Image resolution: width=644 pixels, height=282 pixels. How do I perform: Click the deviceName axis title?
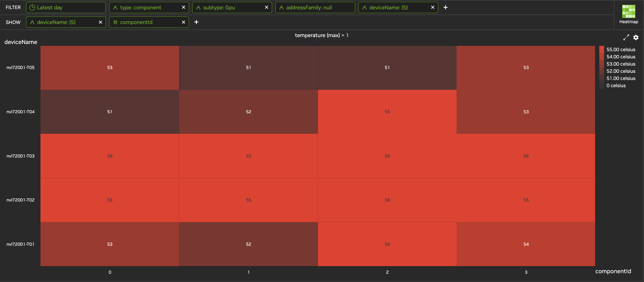[21, 42]
